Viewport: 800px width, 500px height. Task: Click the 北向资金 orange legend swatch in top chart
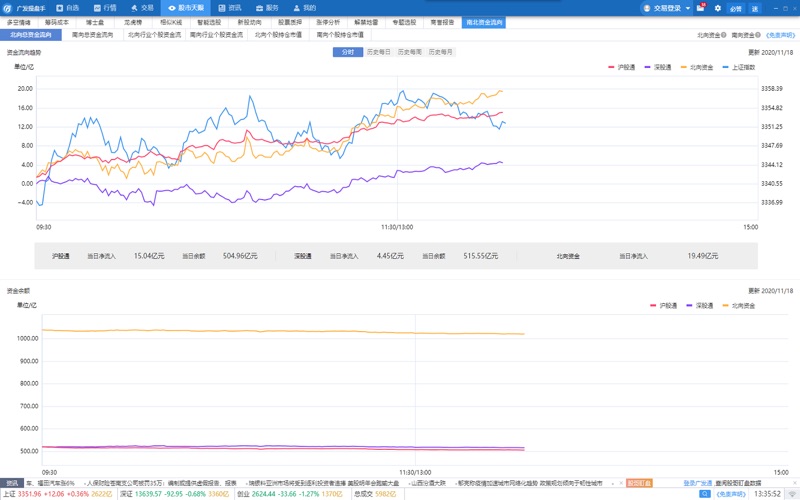(x=682, y=67)
